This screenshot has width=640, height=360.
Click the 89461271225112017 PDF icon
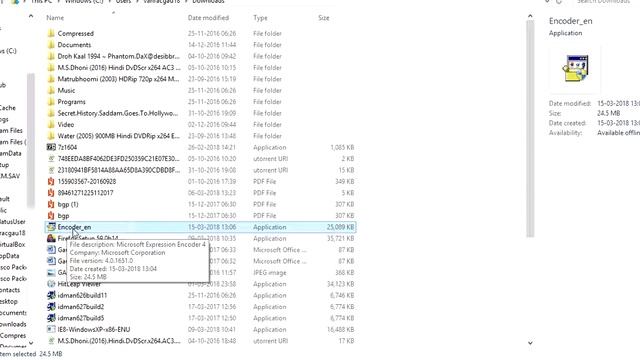coord(51,193)
